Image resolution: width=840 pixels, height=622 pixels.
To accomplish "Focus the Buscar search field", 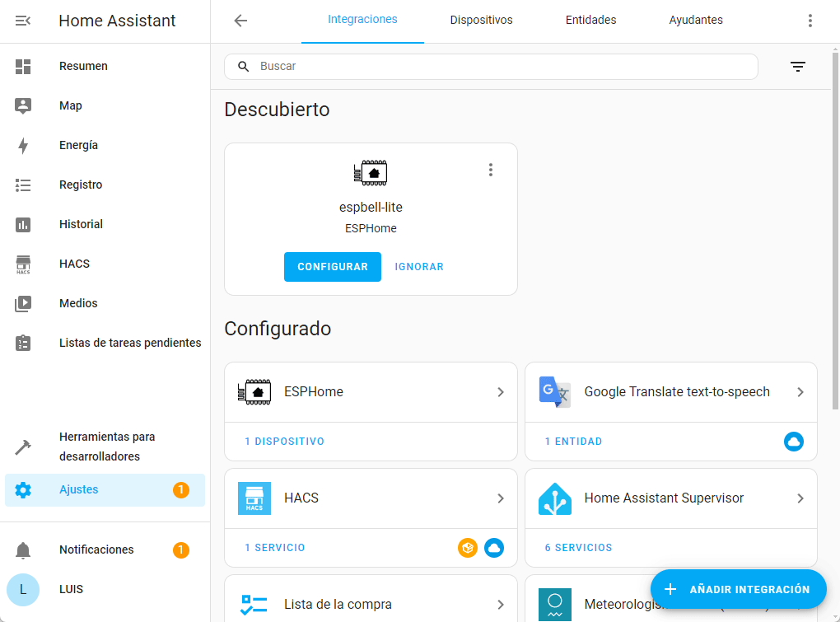I will 492,67.
